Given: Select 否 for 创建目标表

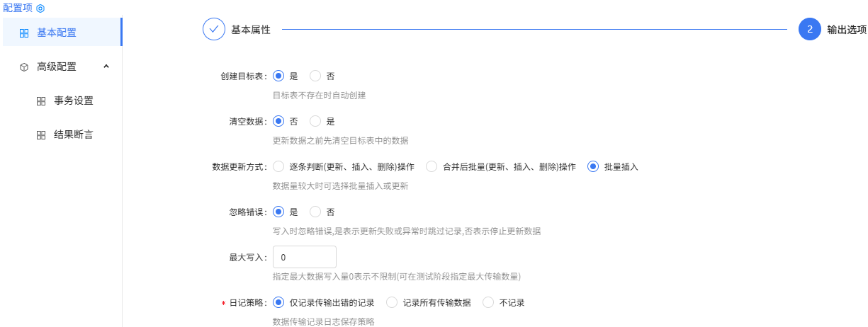Looking at the screenshot, I should click(x=315, y=76).
